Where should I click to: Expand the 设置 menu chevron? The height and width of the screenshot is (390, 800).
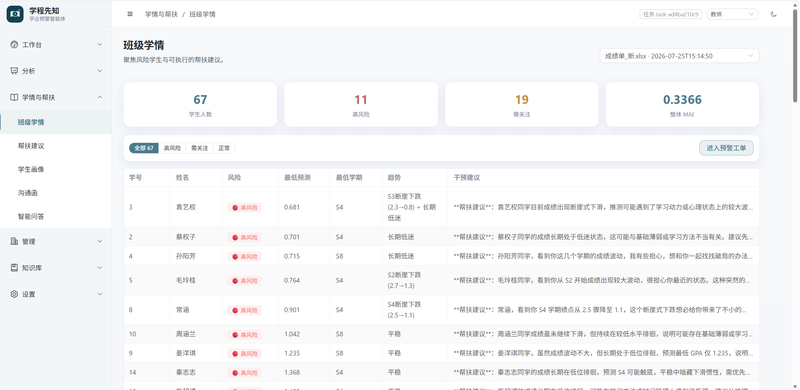[x=99, y=294]
